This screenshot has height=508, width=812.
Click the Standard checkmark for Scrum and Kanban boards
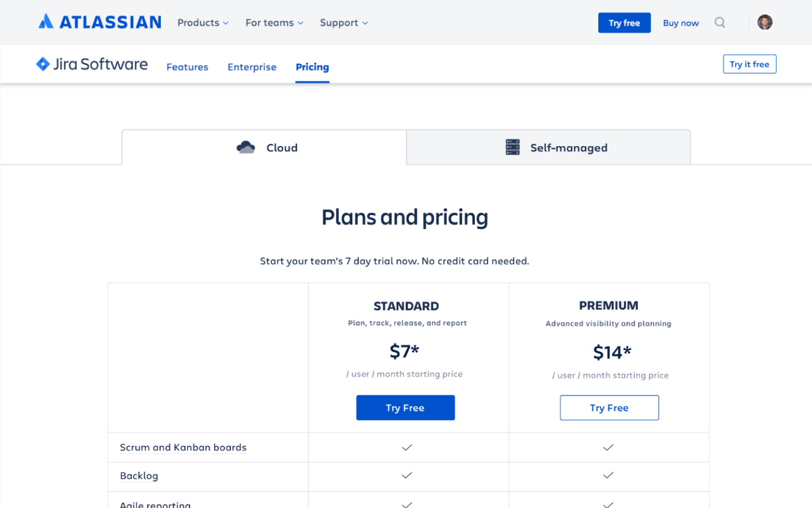(407, 448)
